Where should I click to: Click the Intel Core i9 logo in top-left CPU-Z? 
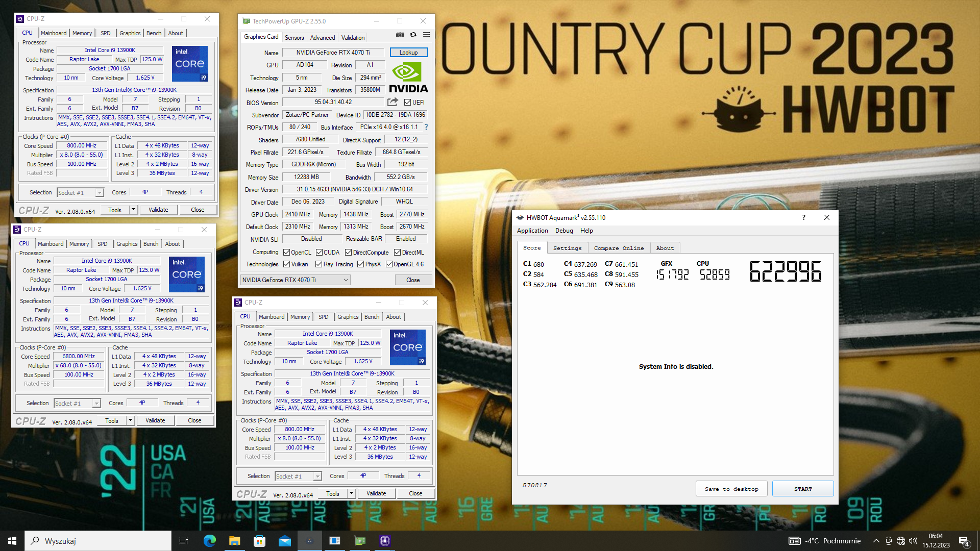(190, 64)
